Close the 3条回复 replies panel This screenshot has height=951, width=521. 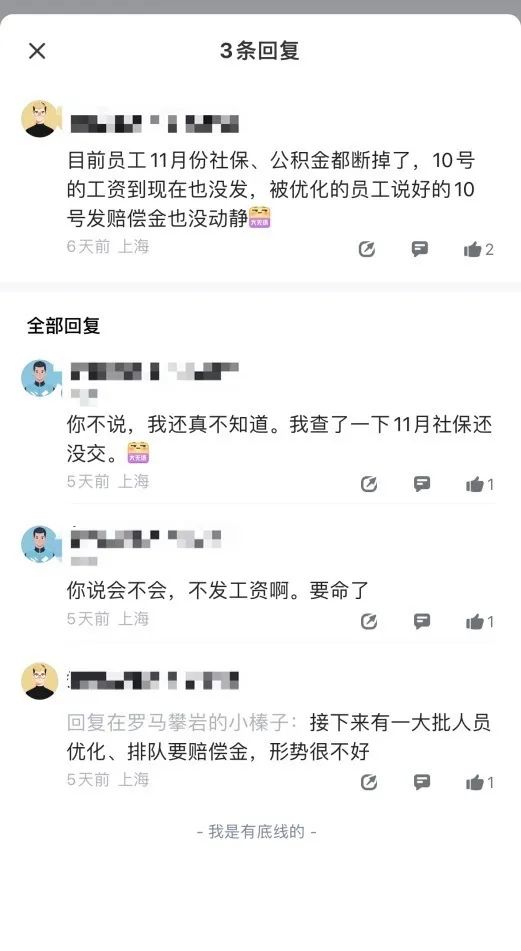(x=37, y=51)
